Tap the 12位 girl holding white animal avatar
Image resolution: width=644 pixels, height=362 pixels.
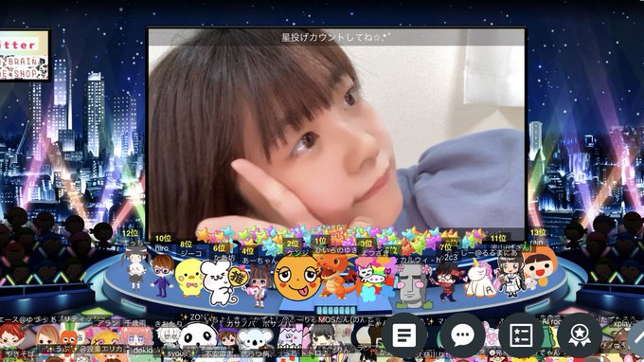point(135,269)
